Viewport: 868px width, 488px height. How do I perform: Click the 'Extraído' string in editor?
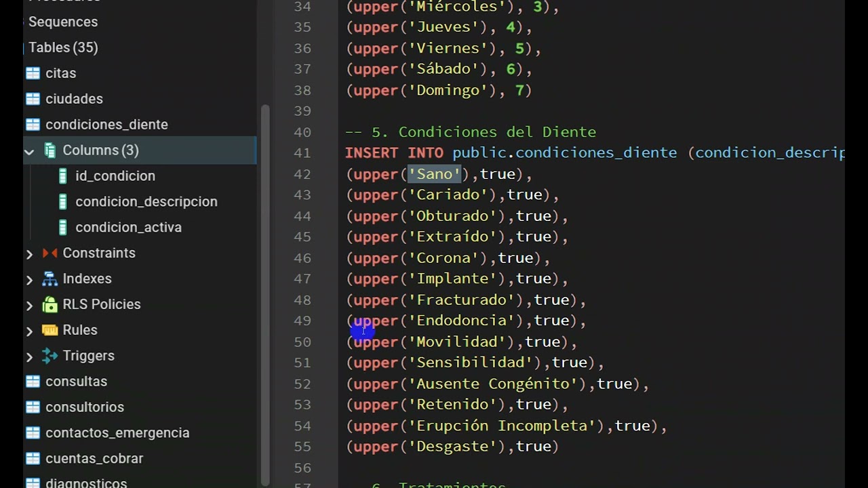452,237
